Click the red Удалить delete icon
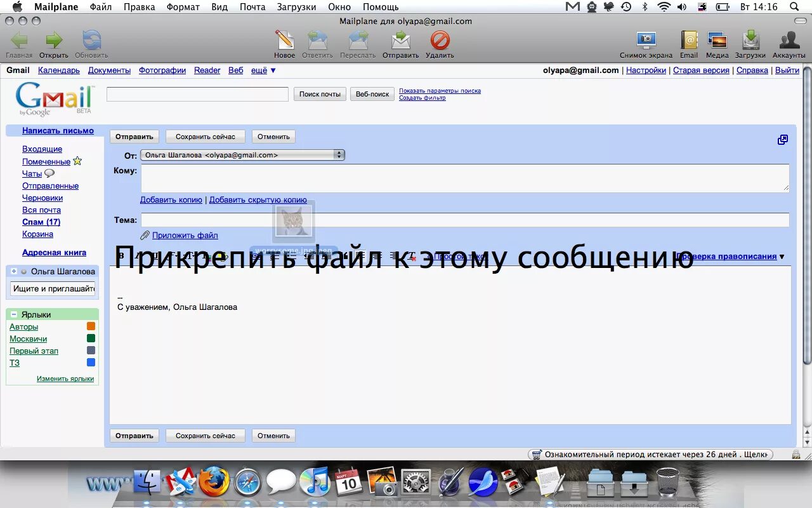 [x=440, y=41]
